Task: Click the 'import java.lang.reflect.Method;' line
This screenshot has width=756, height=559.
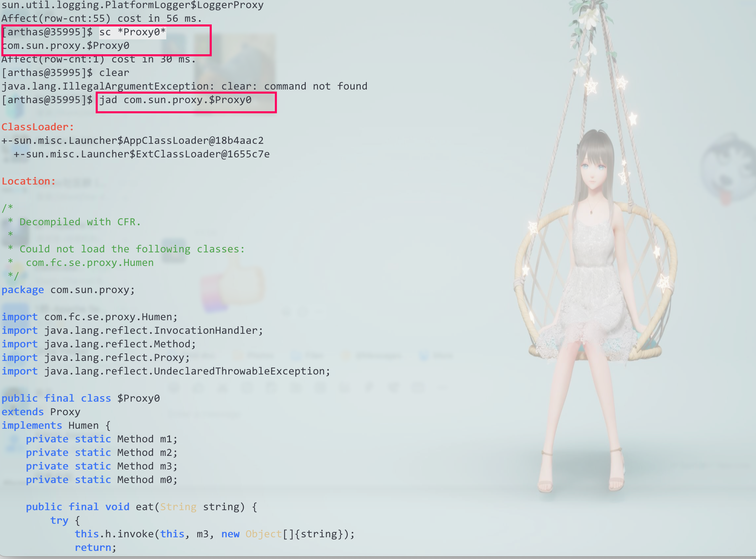Action: tap(99, 344)
